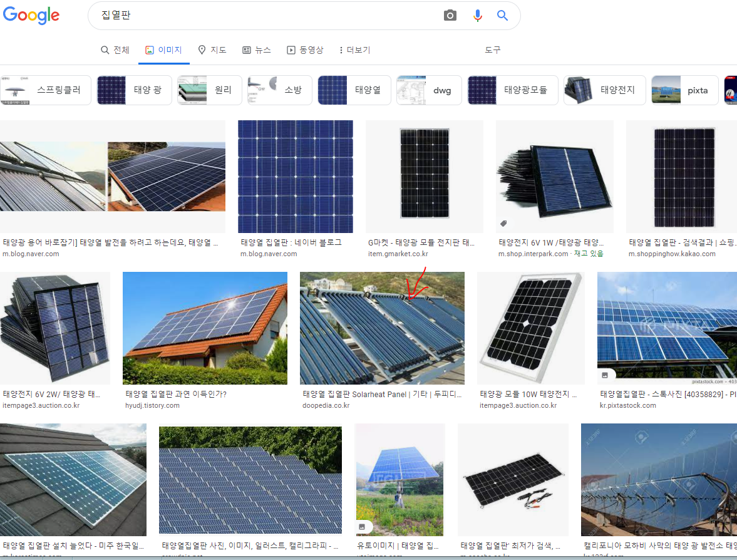Select the dwg suggestion chip

[x=429, y=90]
